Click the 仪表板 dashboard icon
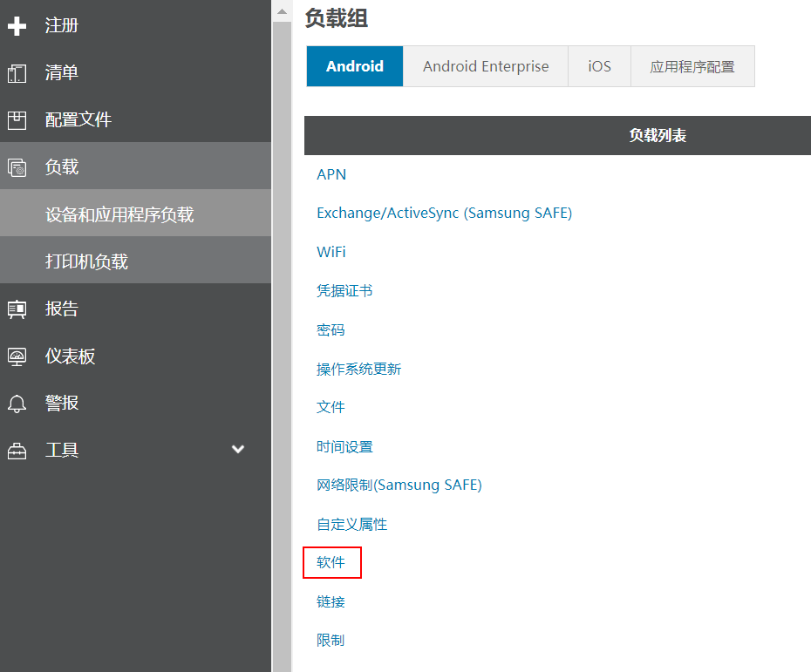The height and width of the screenshot is (672, 811). pyautogui.click(x=17, y=356)
